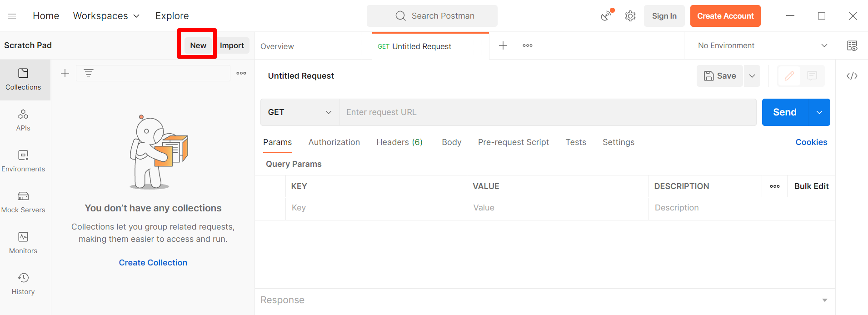Open the Explore page
Image resolution: width=868 pixels, height=315 pixels.
[x=172, y=16]
